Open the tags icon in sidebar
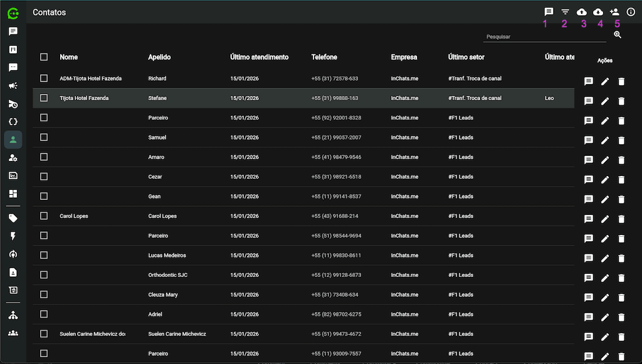 click(x=13, y=218)
